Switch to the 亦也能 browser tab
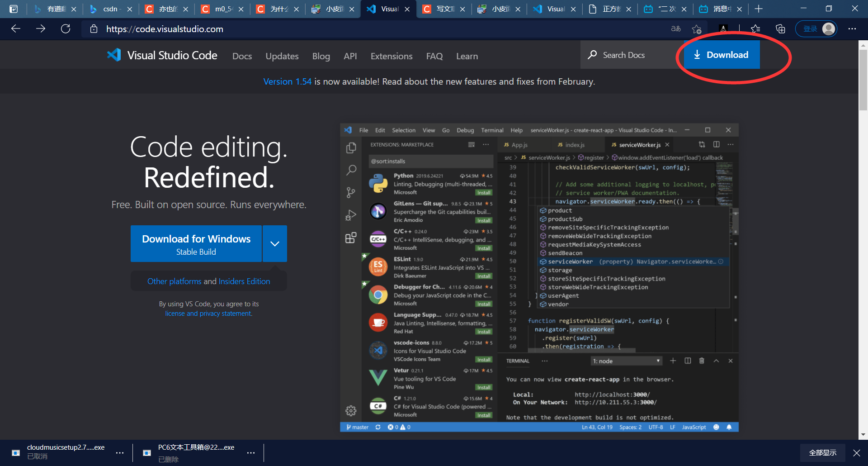Screen dimensions: 868x466 pos(166,9)
